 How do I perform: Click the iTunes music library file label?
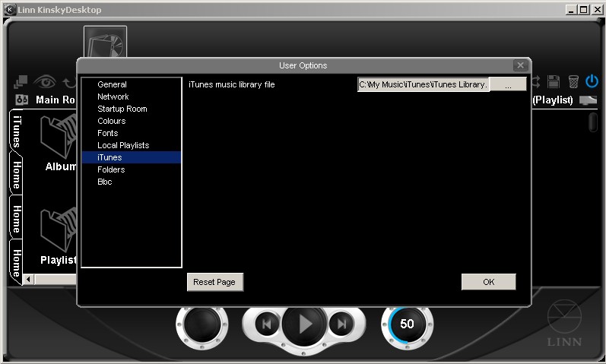tap(231, 84)
